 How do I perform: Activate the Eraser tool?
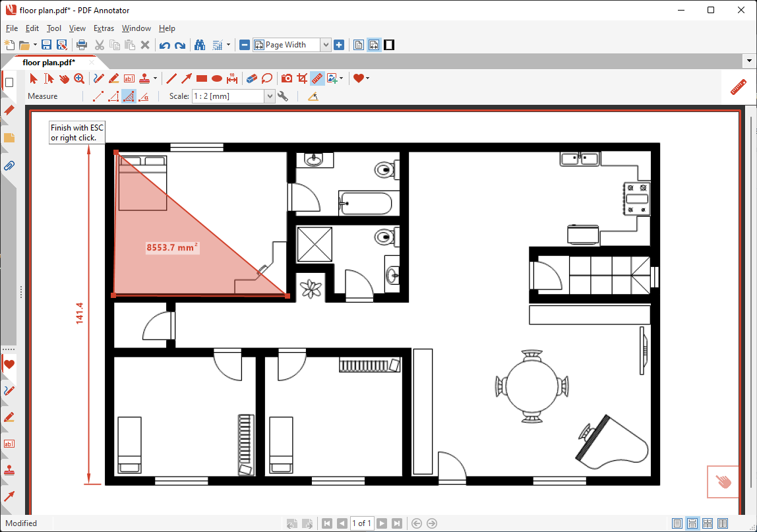[251, 78]
